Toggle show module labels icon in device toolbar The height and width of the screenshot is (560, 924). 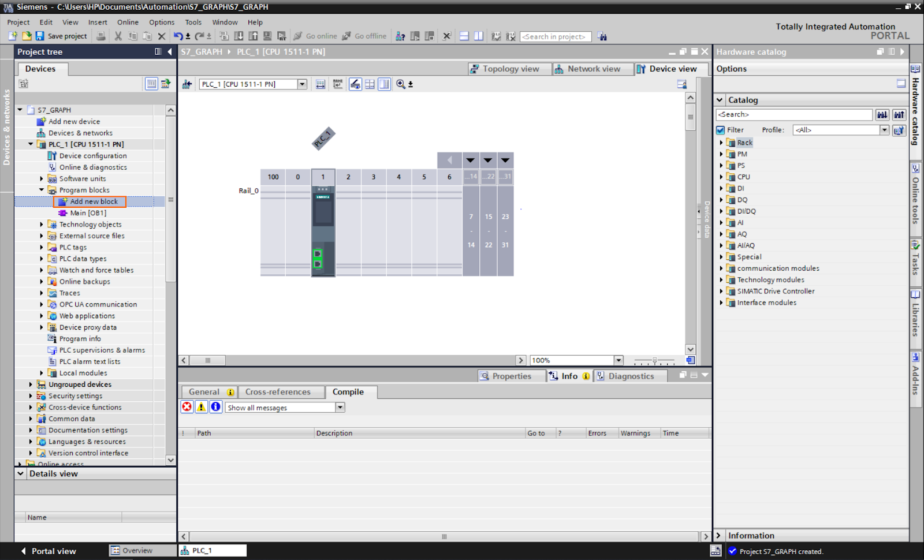click(x=338, y=84)
